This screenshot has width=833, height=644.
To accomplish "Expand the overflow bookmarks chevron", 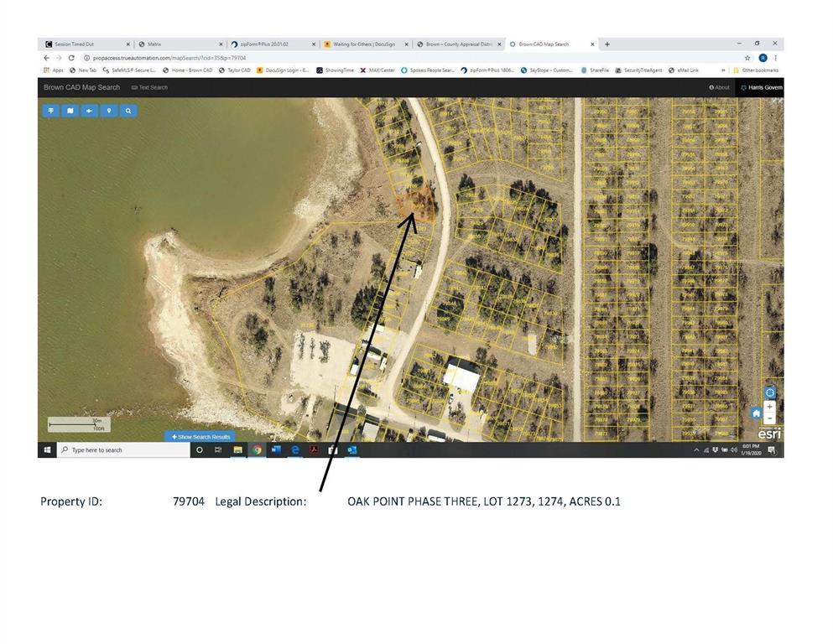I will click(723, 70).
